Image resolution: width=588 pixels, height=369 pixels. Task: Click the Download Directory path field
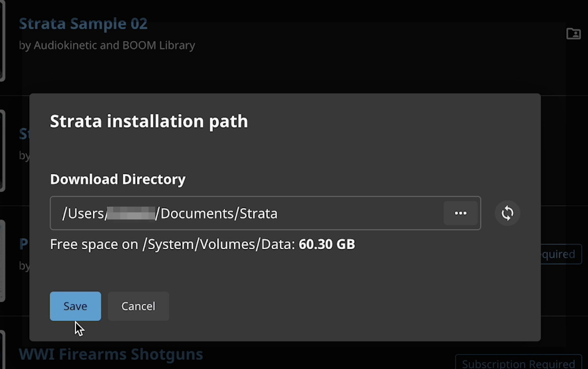[x=265, y=213]
